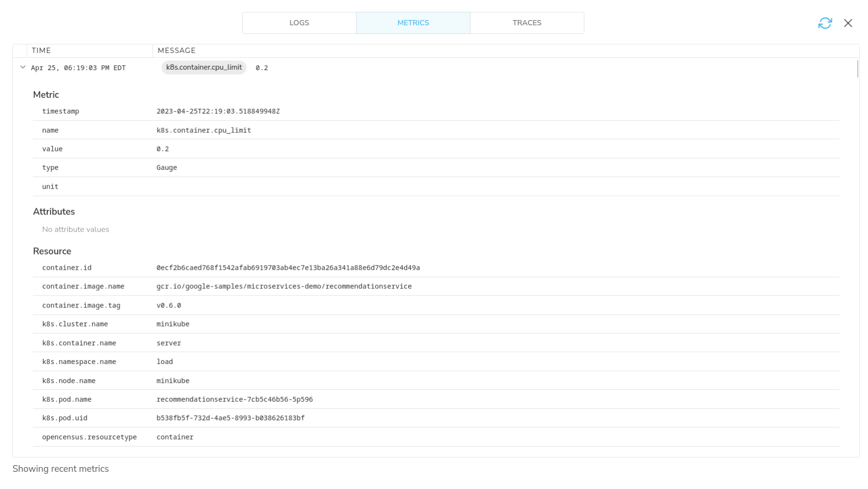Click the refresh metrics icon

825,23
